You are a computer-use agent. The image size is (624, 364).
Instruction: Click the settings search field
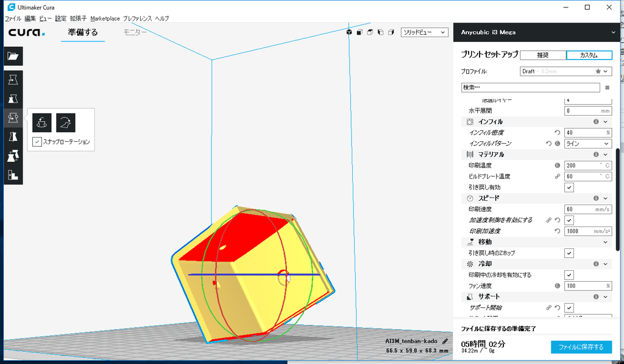pyautogui.click(x=531, y=88)
